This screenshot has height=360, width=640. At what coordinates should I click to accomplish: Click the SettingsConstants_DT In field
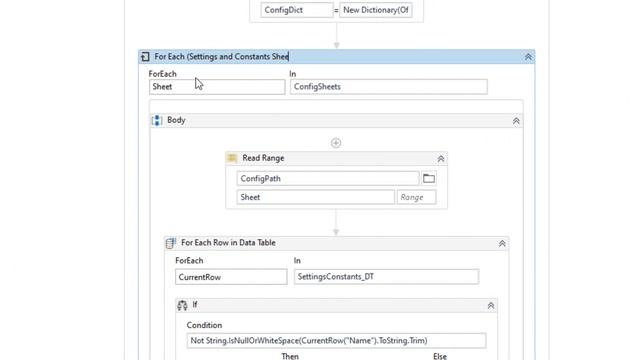[x=386, y=277]
